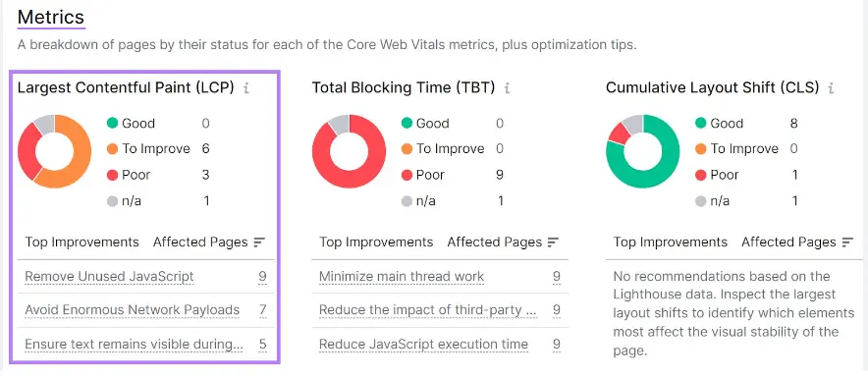
Task: Open the Largest Contentful Paint info icon
Action: 246,88
